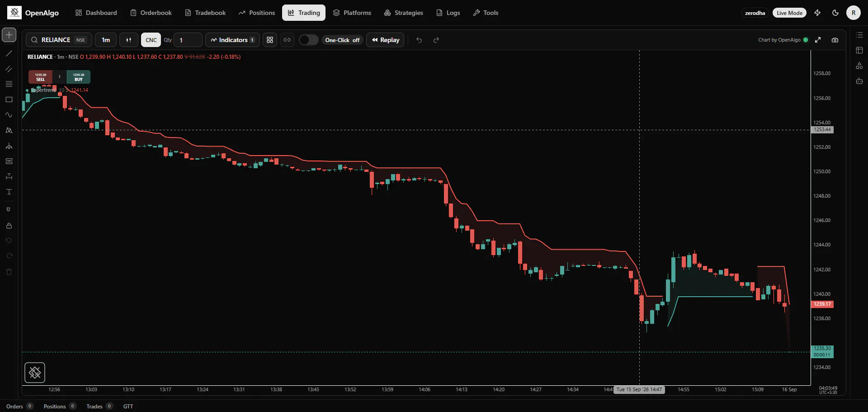
Task: Select the text annotation tool
Action: tap(9, 192)
